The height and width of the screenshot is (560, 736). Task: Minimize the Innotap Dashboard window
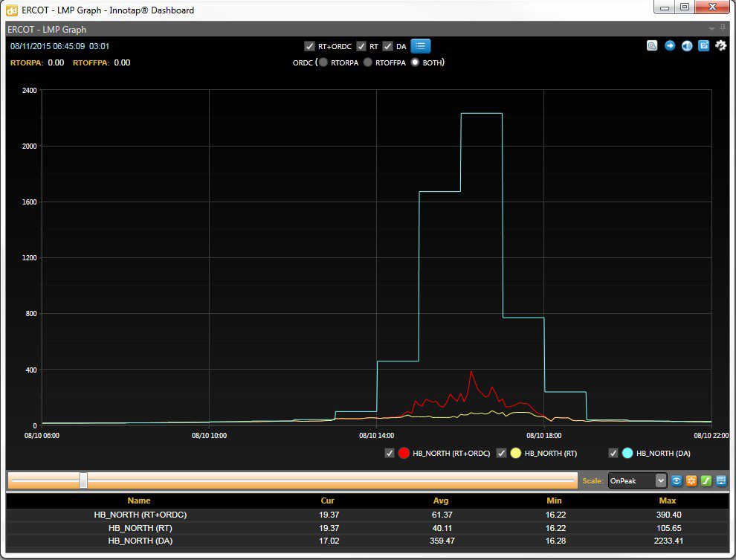point(665,7)
